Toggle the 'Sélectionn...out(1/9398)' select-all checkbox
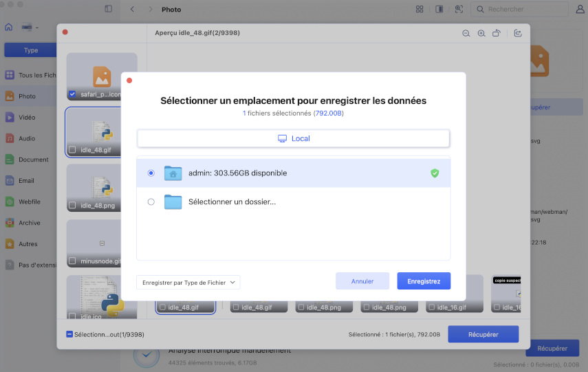This screenshot has width=588, height=372. 69,334
